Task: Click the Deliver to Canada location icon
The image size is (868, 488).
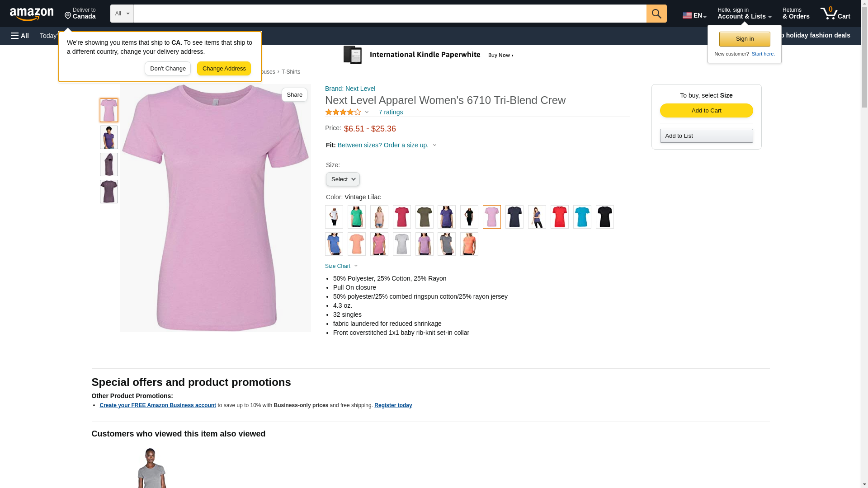Action: tap(68, 16)
